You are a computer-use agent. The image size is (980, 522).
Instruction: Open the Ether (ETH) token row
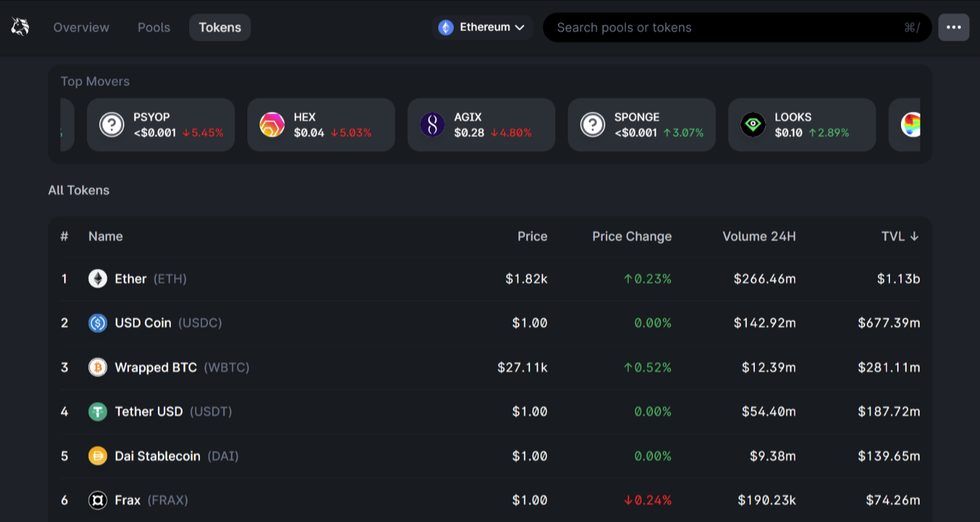point(490,279)
